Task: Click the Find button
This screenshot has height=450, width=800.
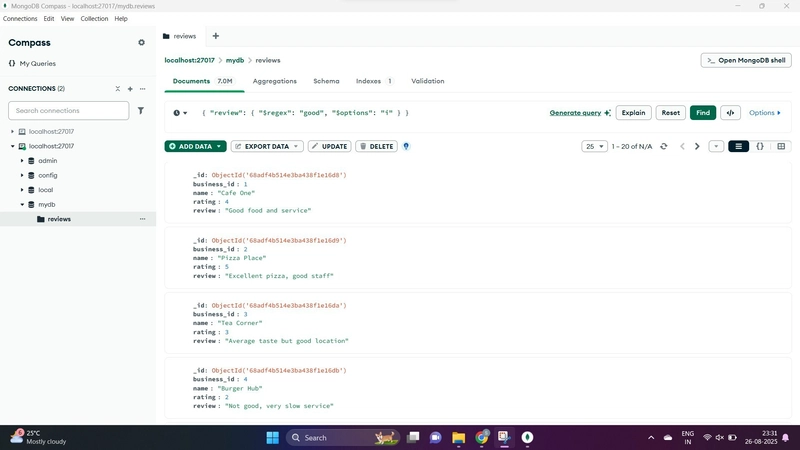Action: pos(703,113)
